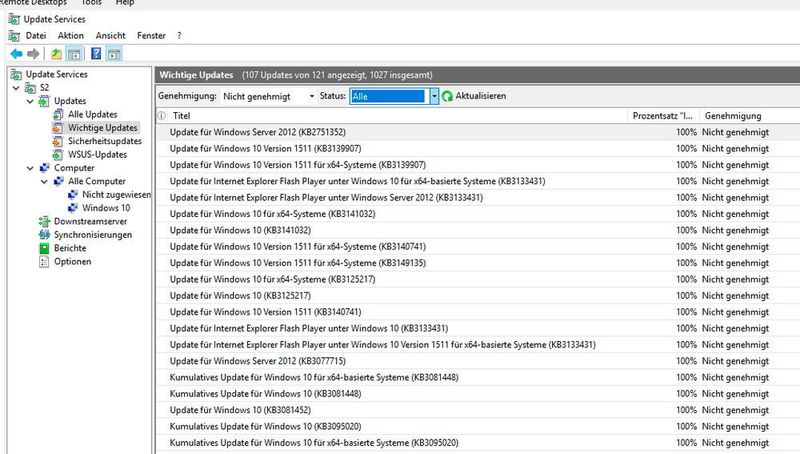Go forward with the gray arrow

tap(33, 54)
